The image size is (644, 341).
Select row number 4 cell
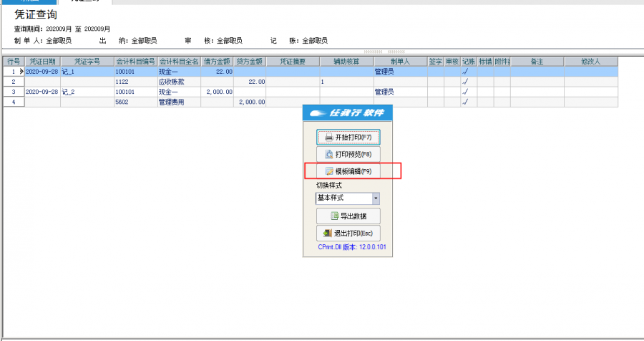click(x=14, y=102)
